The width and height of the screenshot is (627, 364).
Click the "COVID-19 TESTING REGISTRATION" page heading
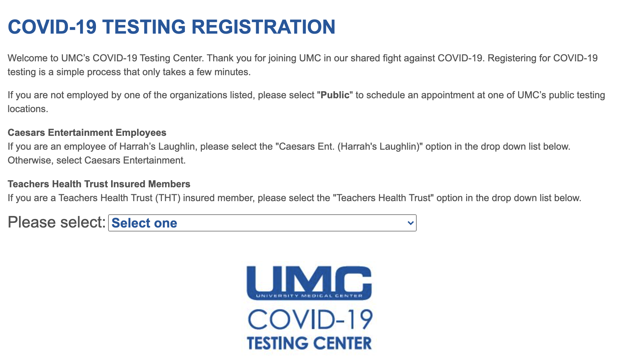coord(171,27)
